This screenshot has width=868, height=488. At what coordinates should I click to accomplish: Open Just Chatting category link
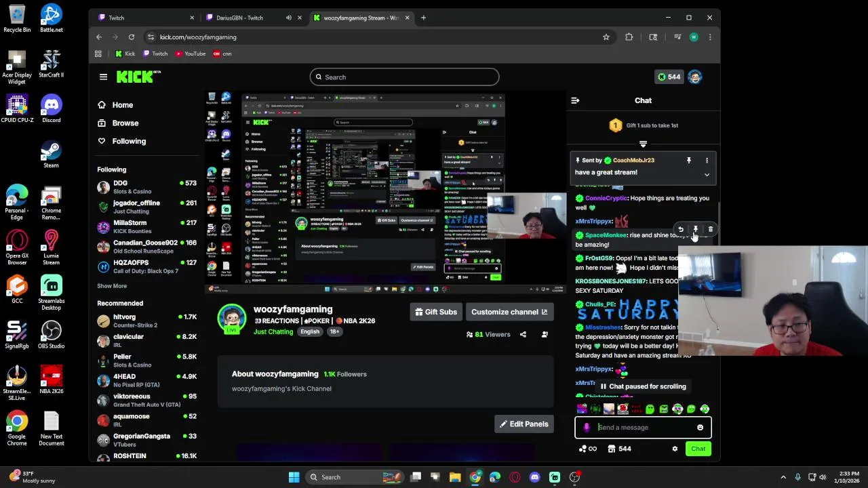coord(273,331)
